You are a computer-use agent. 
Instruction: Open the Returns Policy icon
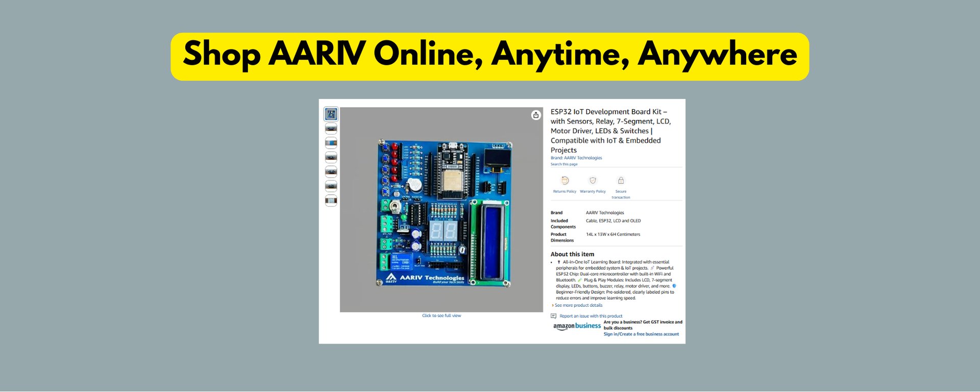[x=565, y=181]
